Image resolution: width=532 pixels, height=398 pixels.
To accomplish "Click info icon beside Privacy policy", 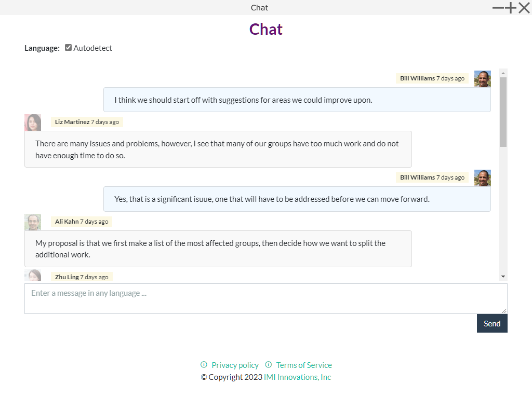I will [204, 365].
